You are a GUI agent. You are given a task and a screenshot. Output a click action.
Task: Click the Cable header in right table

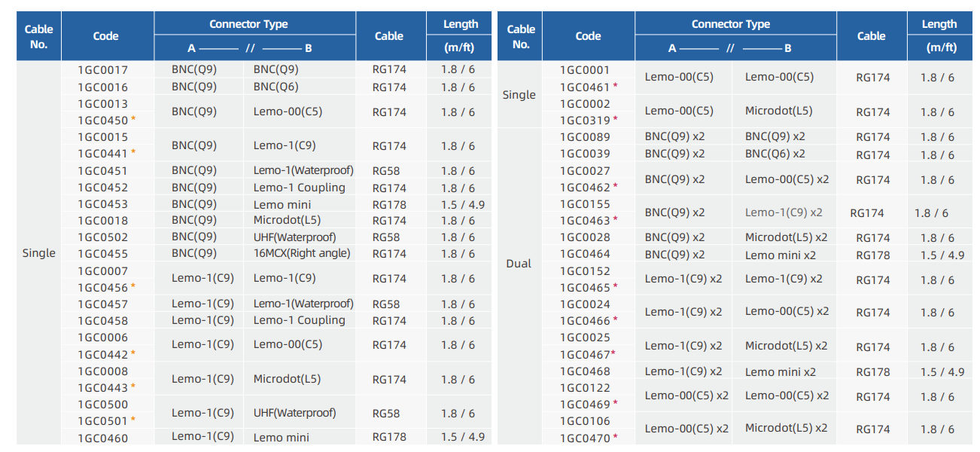point(871,36)
